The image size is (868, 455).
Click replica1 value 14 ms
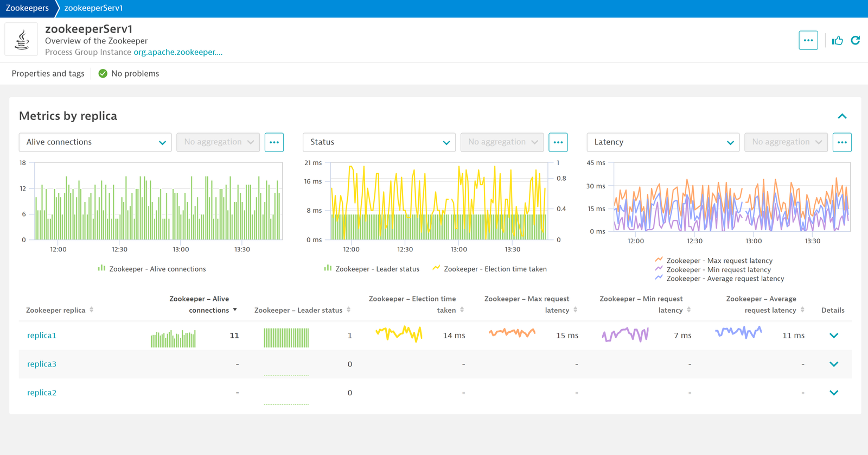454,336
